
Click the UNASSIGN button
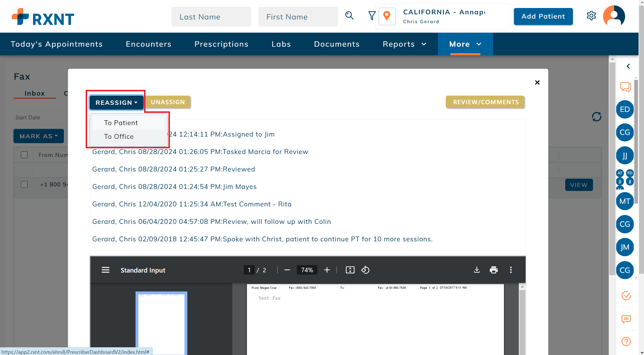(168, 102)
